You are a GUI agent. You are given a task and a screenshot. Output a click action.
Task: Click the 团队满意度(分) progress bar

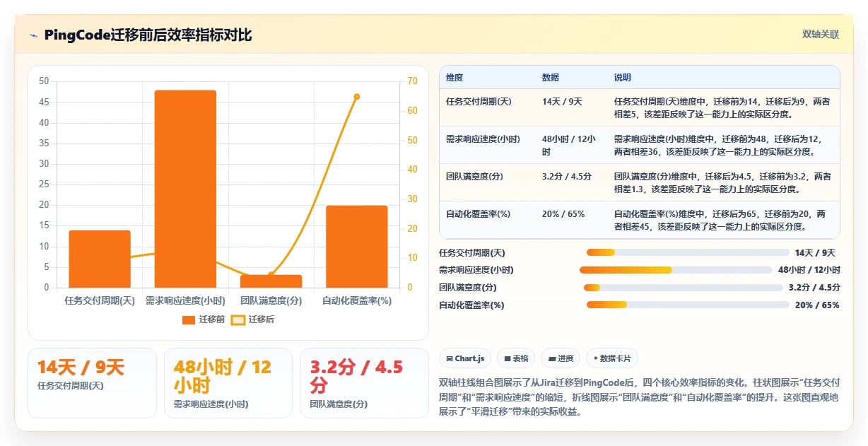(683, 288)
